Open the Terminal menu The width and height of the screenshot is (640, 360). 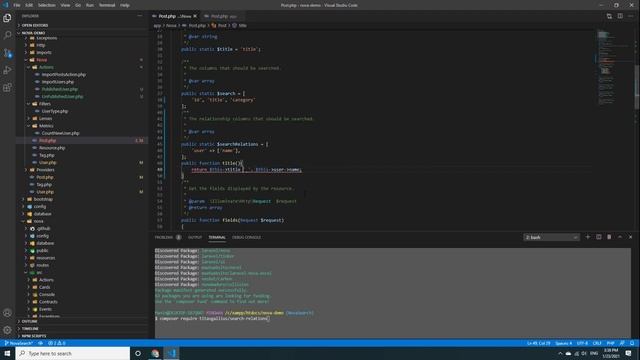(x=107, y=5)
